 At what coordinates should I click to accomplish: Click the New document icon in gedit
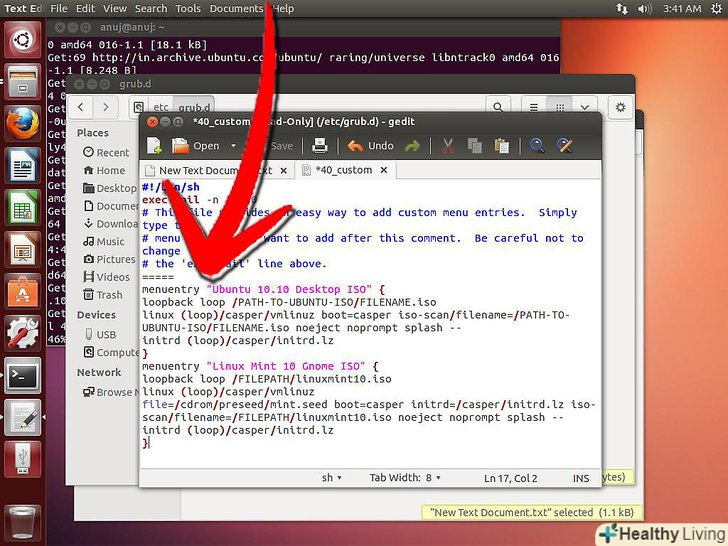(x=154, y=146)
